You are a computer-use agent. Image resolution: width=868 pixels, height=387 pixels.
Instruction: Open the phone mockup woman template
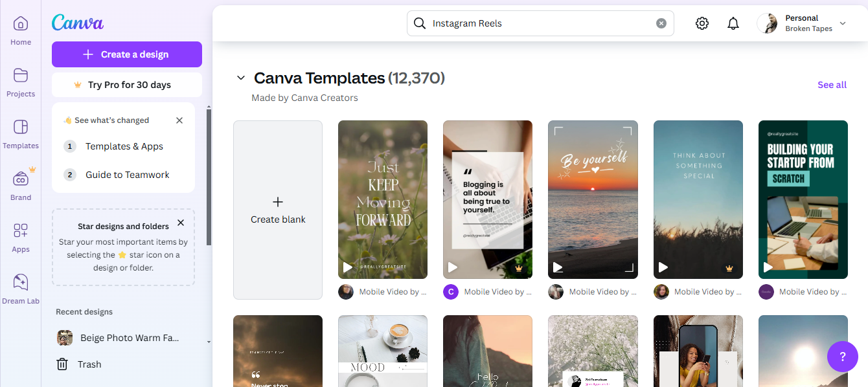[x=698, y=351]
